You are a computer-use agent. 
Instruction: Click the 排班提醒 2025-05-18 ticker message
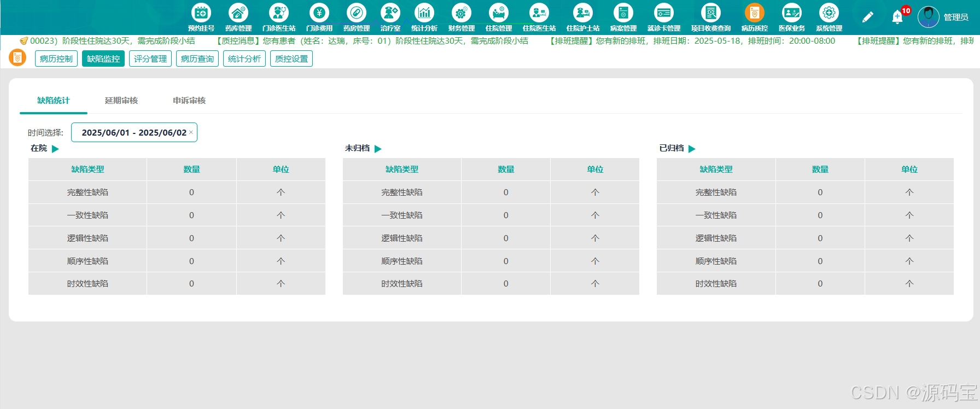click(x=692, y=41)
